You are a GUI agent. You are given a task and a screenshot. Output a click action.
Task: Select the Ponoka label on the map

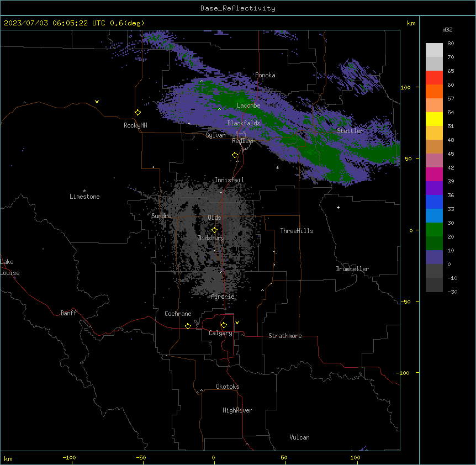[265, 75]
